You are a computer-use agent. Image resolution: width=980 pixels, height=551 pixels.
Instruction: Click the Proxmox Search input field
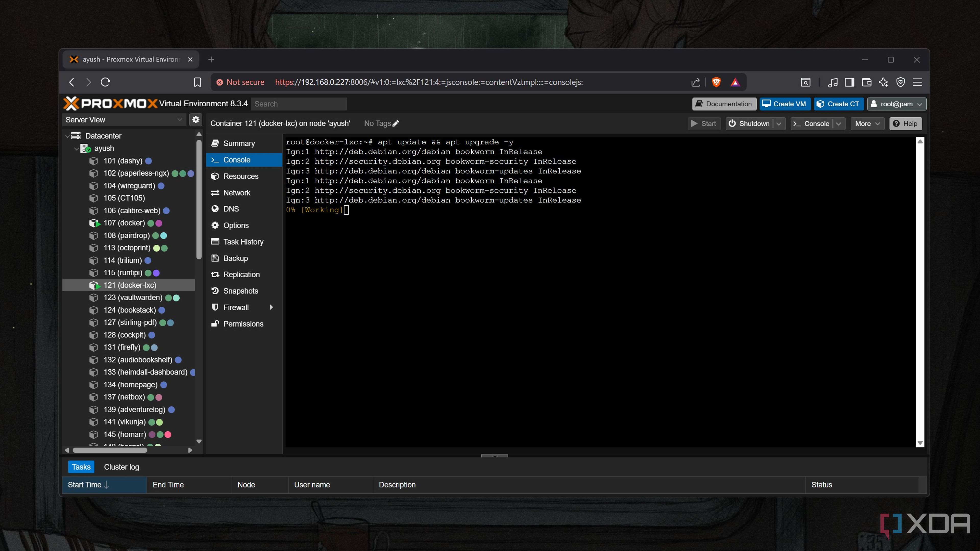[x=299, y=104]
